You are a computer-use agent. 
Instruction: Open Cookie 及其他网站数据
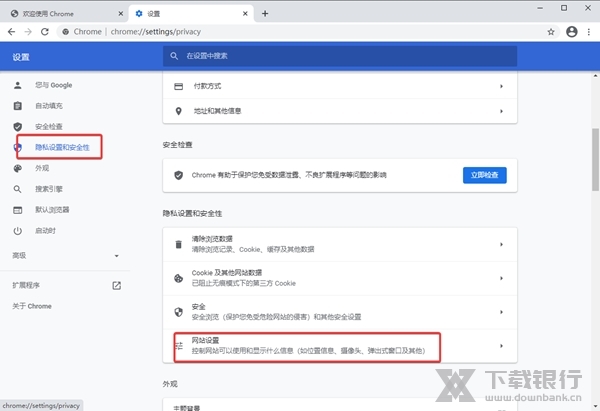point(340,278)
